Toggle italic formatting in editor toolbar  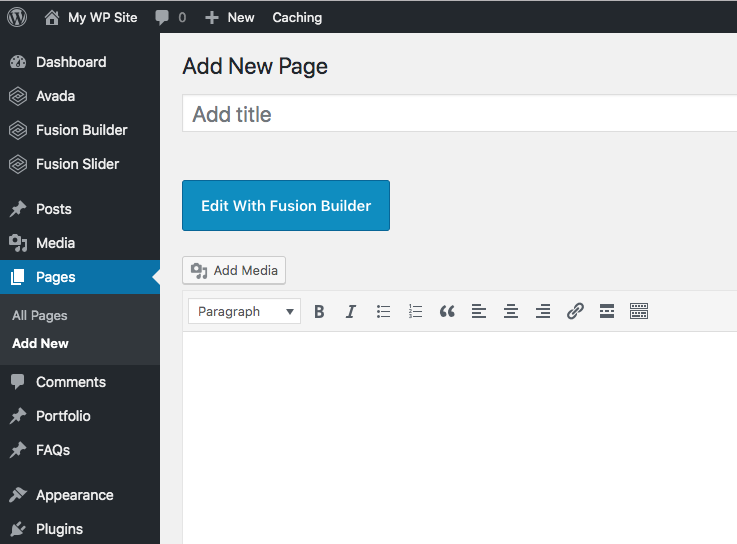point(351,312)
